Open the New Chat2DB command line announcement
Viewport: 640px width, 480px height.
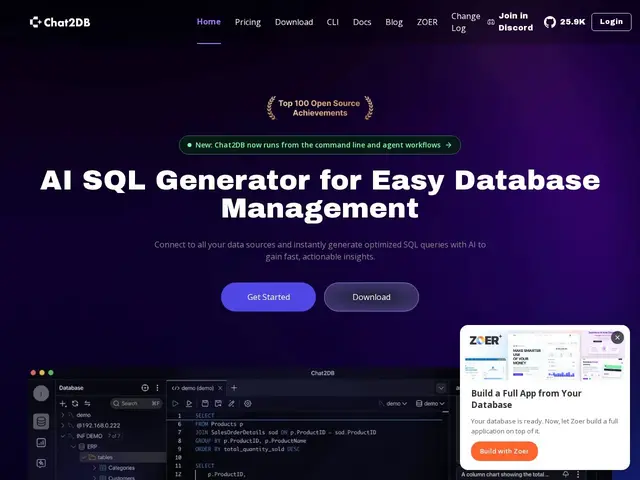tap(320, 145)
